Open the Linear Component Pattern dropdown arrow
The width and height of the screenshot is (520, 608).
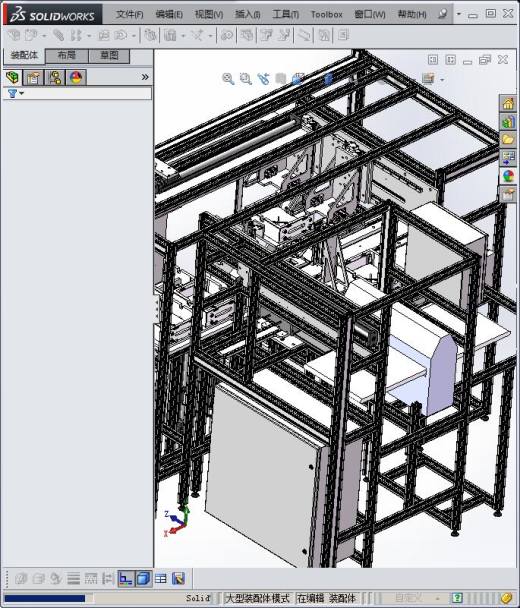tap(89, 36)
